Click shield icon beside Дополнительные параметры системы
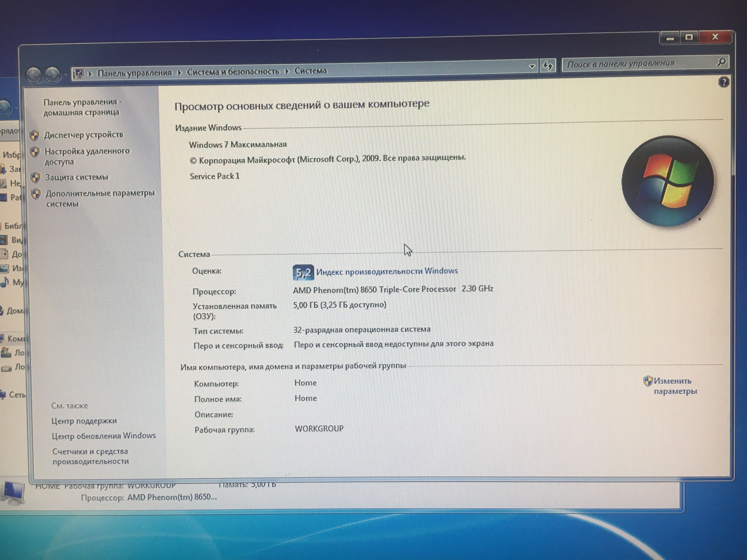The height and width of the screenshot is (560, 747). (36, 194)
